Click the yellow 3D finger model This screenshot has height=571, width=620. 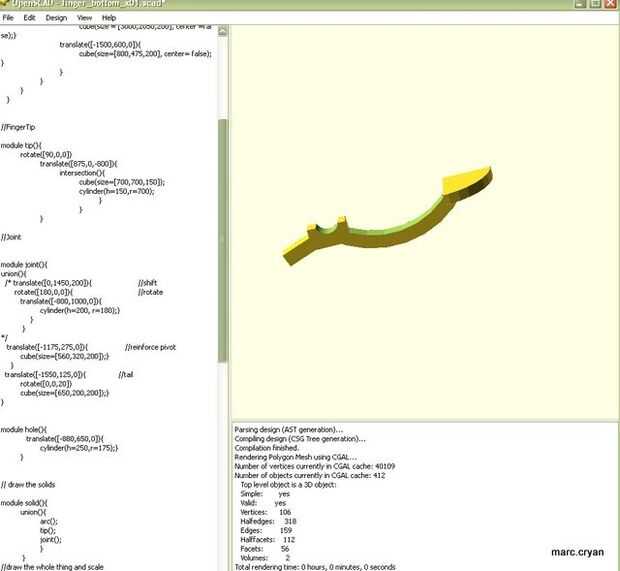point(388,216)
